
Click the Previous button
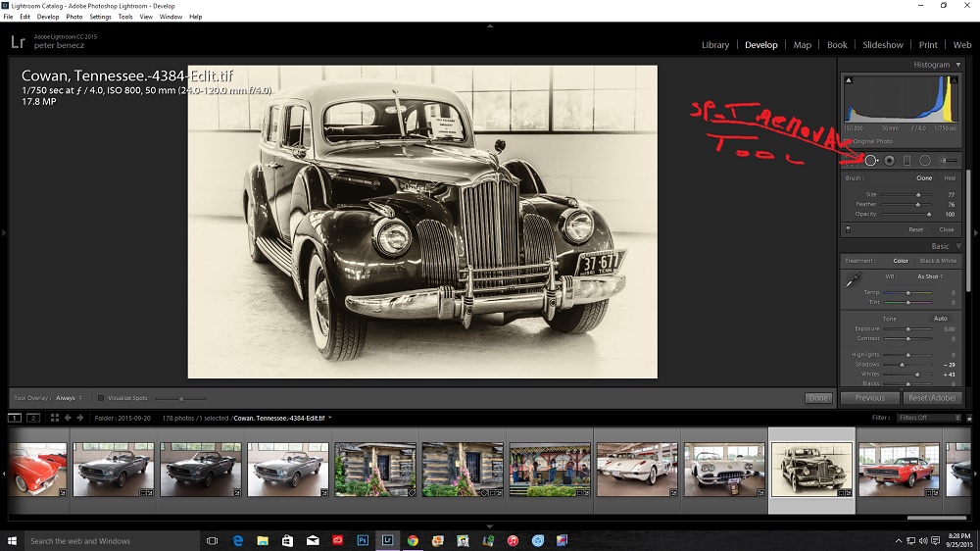tap(869, 398)
